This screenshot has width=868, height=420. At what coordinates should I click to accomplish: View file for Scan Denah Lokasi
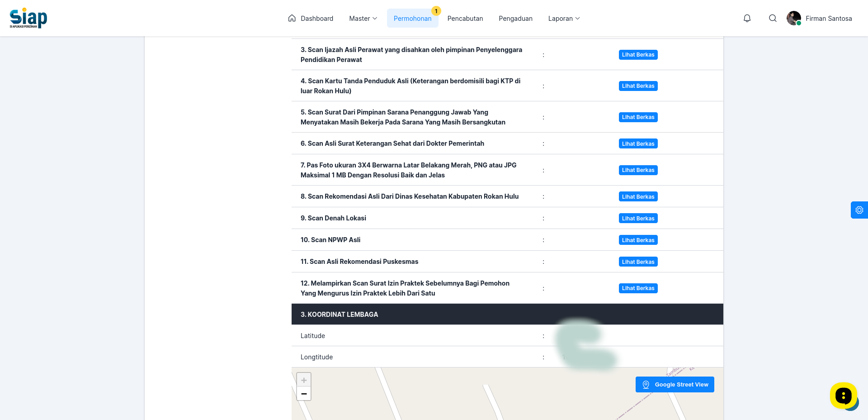(638, 218)
